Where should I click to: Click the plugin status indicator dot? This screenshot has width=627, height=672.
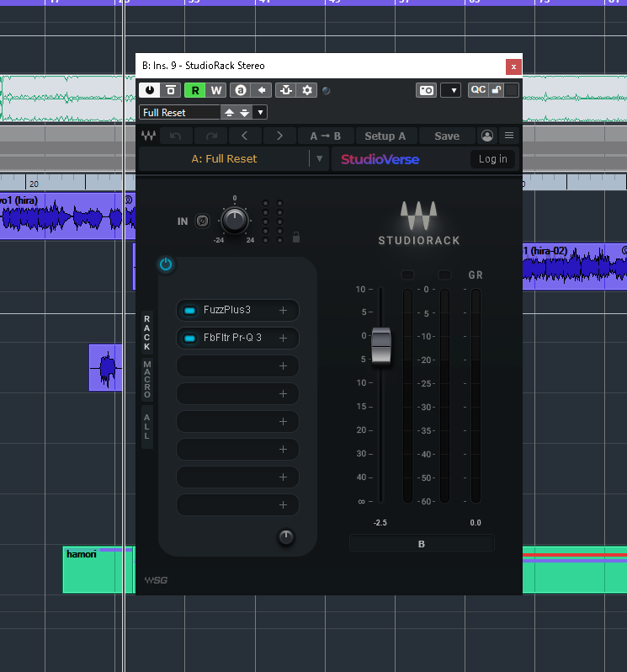326,90
